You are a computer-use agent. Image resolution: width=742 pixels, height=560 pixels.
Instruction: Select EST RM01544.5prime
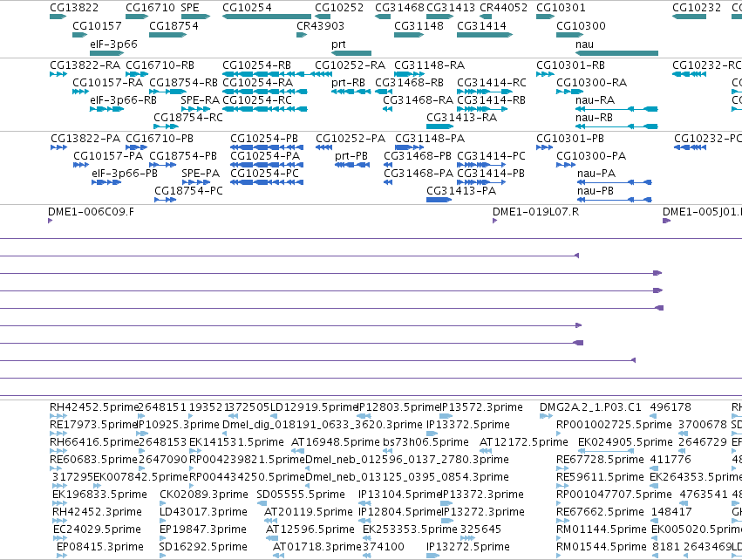point(559,557)
